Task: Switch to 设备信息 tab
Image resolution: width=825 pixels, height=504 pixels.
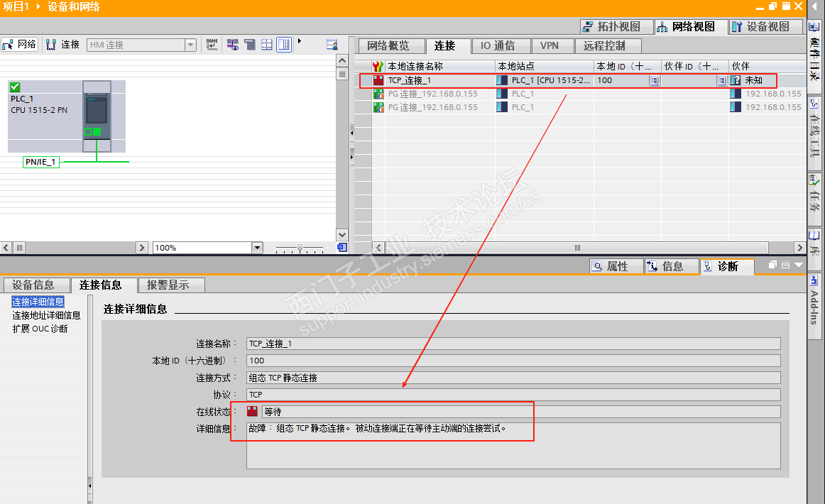Action: (x=37, y=285)
